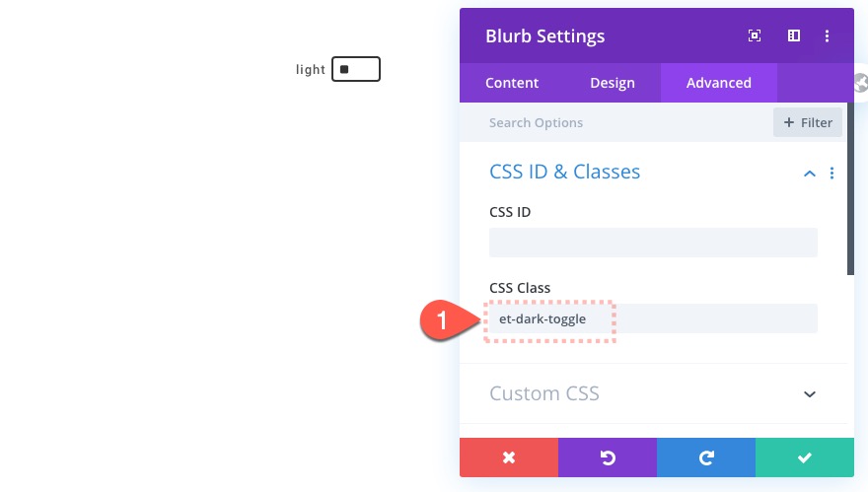Click the blue redo arrow button
The image size is (868, 492).
706,457
